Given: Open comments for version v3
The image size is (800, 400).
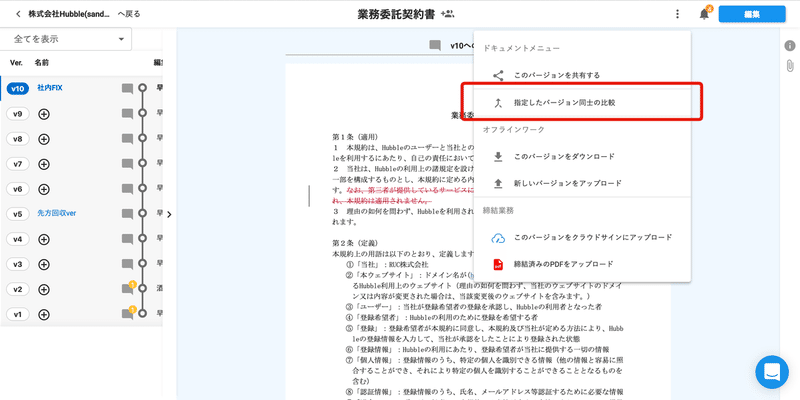Looking at the screenshot, I should pos(128,264).
